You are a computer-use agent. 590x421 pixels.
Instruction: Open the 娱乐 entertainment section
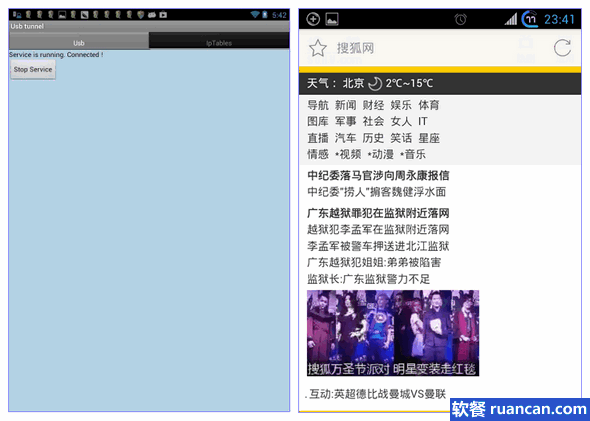coord(401,105)
